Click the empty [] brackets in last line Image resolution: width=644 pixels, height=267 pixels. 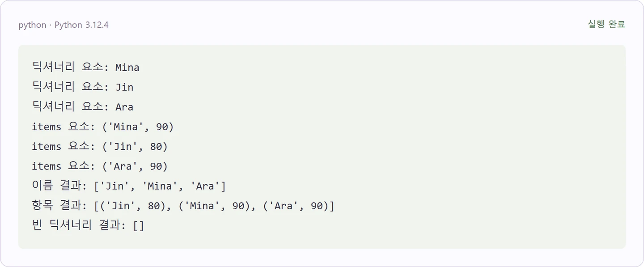pyautogui.click(x=139, y=225)
